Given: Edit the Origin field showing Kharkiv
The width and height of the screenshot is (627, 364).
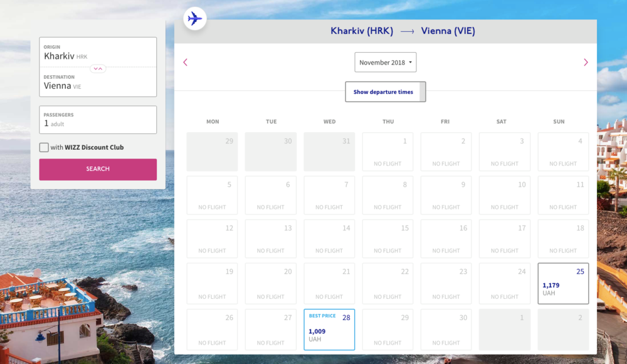Looking at the screenshot, I should click(x=98, y=53).
